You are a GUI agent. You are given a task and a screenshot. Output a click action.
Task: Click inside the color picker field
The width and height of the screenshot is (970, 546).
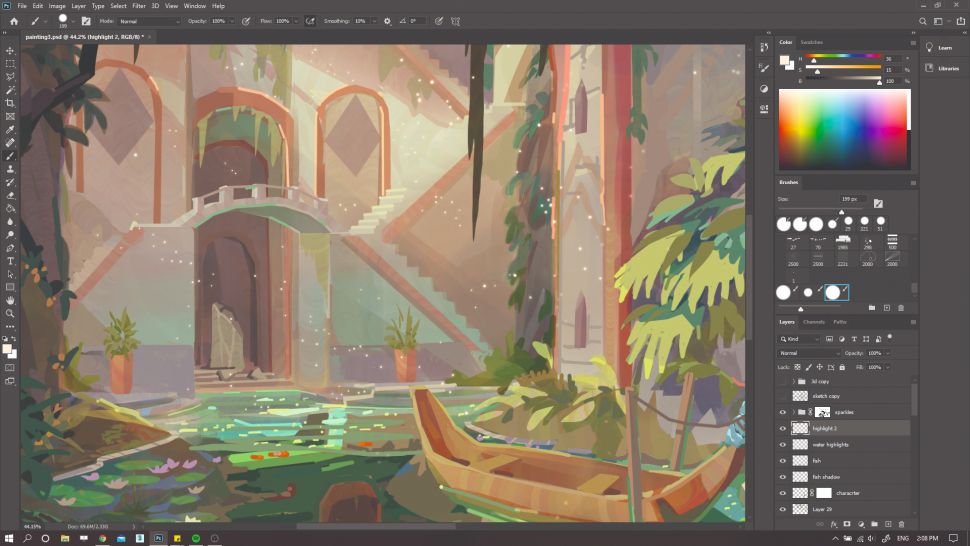point(842,128)
